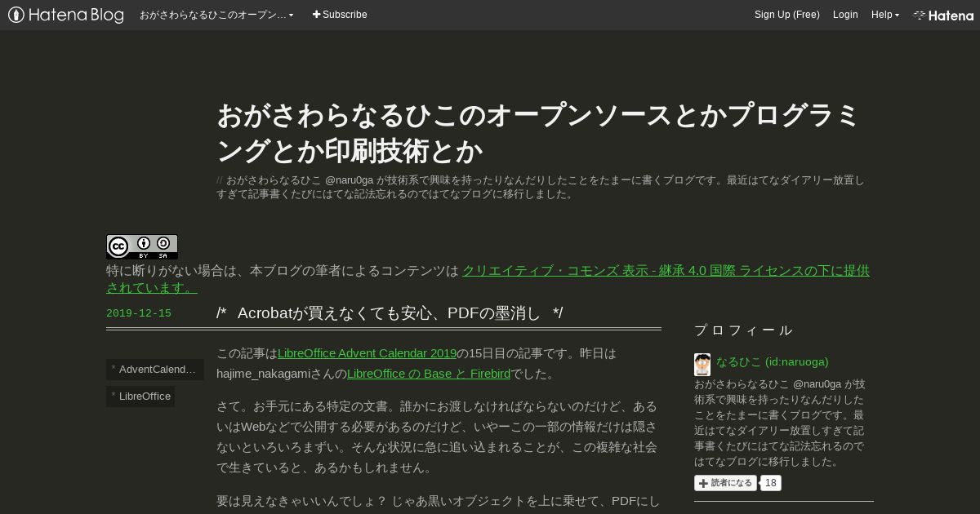Click the Creative Commons BY-SA badge
980x514 pixels.
142,247
